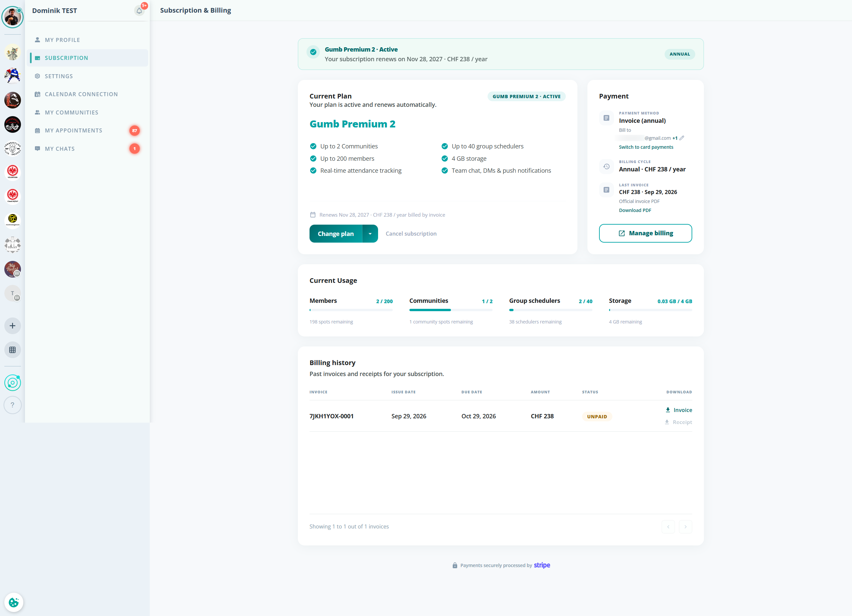The image size is (852, 616).
Task: Click the payment method document icon
Action: pos(606,118)
